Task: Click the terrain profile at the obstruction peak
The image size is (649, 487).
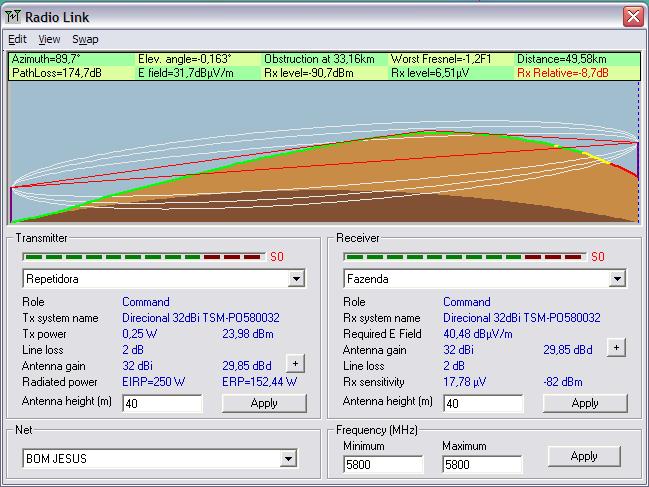Action: point(432,133)
